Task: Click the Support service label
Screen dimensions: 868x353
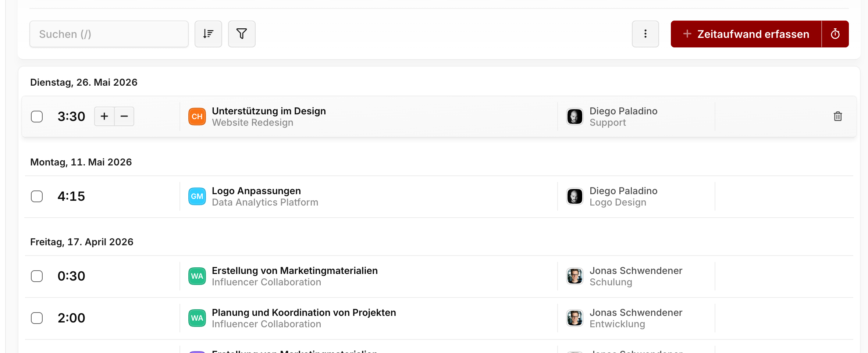Action: pos(608,122)
